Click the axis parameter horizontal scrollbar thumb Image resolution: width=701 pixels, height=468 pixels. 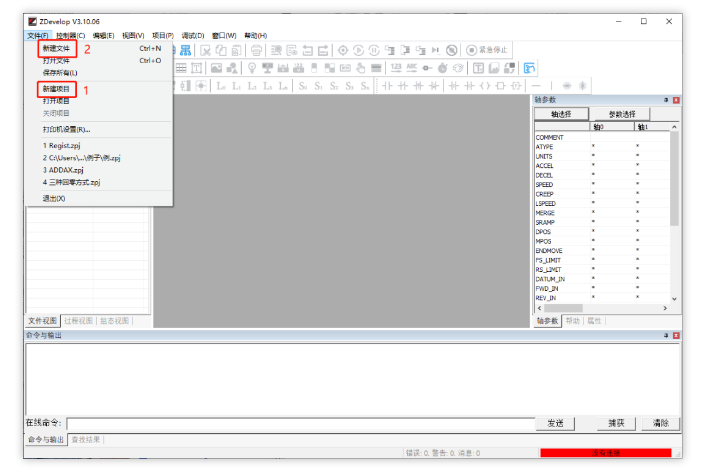(563, 308)
